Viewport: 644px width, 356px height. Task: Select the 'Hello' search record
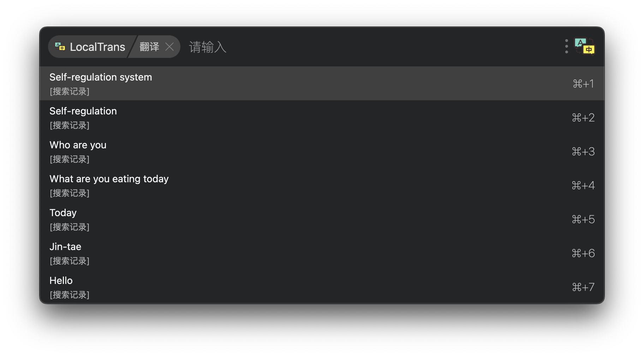point(322,286)
